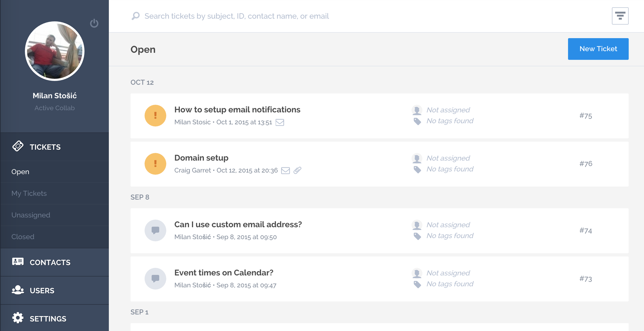View Closed tickets
Screen dimensions: 644x331
[x=23, y=237]
